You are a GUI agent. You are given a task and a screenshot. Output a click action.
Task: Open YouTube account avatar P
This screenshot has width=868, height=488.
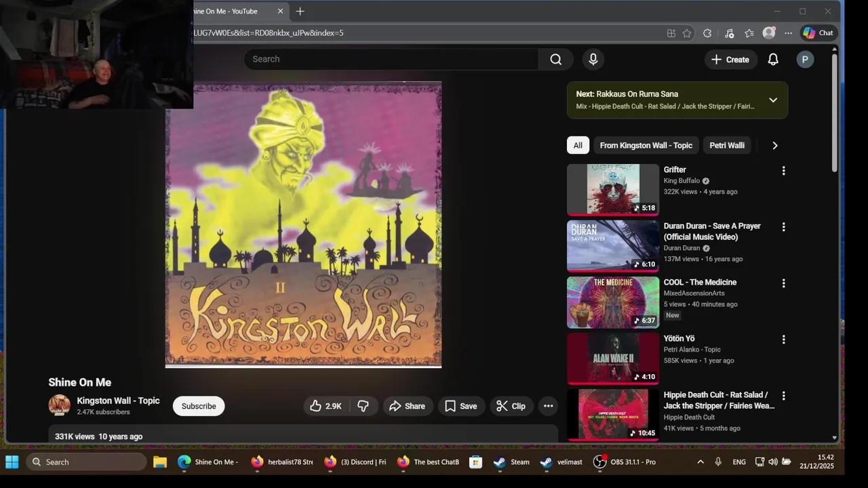click(x=805, y=60)
